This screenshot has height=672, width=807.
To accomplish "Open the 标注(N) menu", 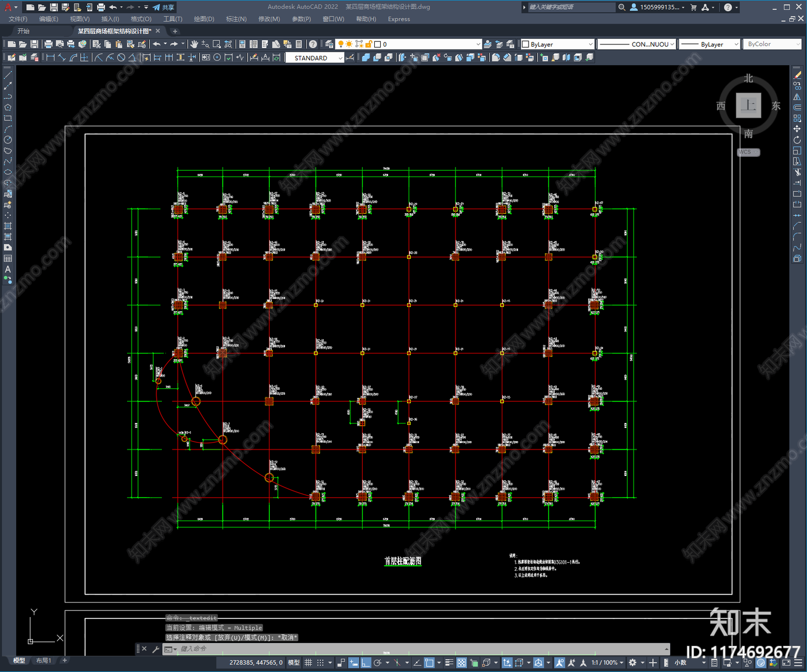I will coord(236,19).
